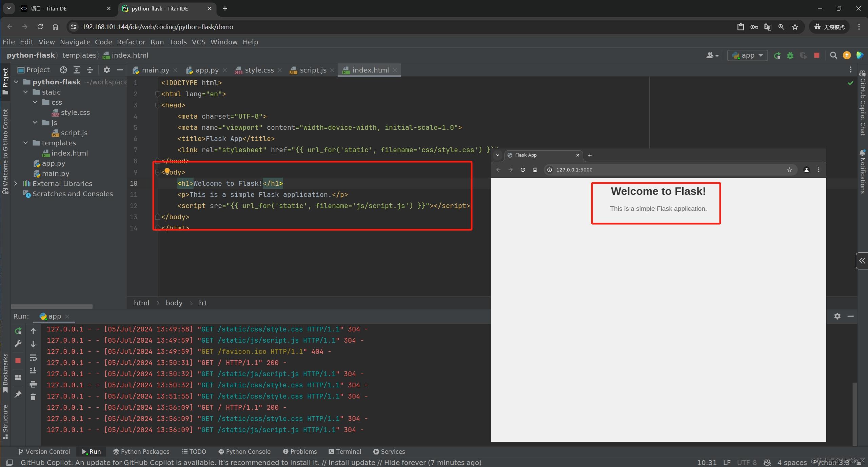Click the locate file target icon in Project panel
The width and height of the screenshot is (868, 467).
click(63, 70)
